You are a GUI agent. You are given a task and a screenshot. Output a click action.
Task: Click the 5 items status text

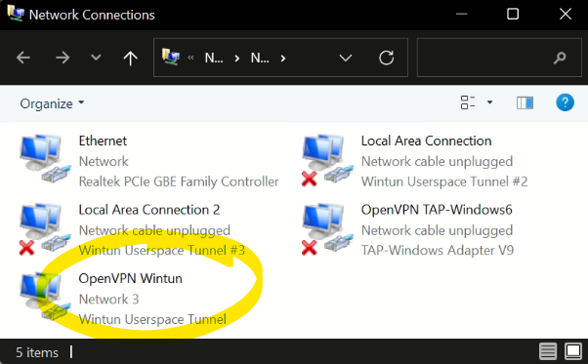pyautogui.click(x=37, y=352)
